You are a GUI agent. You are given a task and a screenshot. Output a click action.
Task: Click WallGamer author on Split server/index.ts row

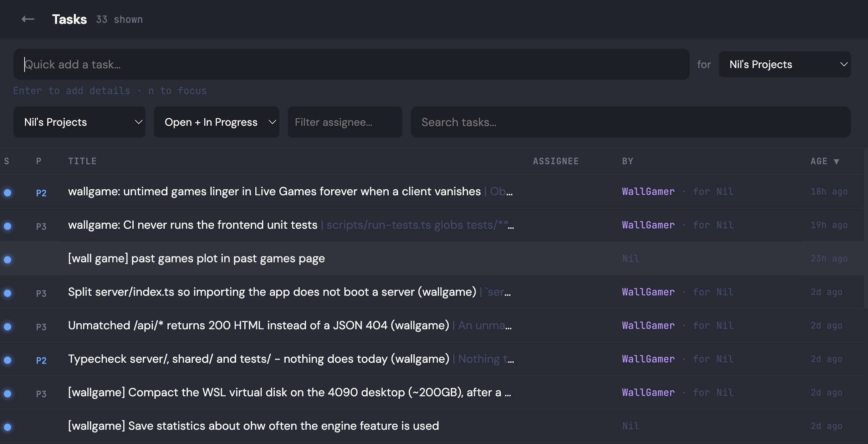point(648,292)
